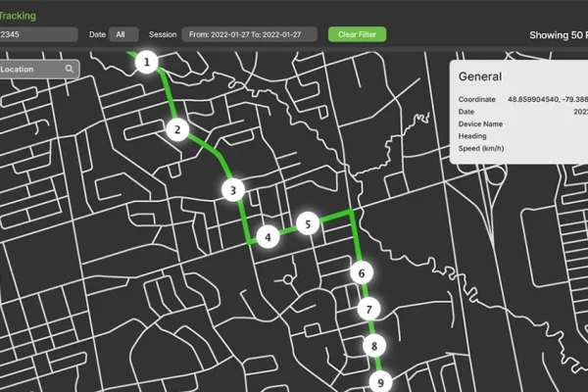Screen dimensions: 588x392
Task: Click the Coordinate value 48.859904540
Action: (x=548, y=99)
